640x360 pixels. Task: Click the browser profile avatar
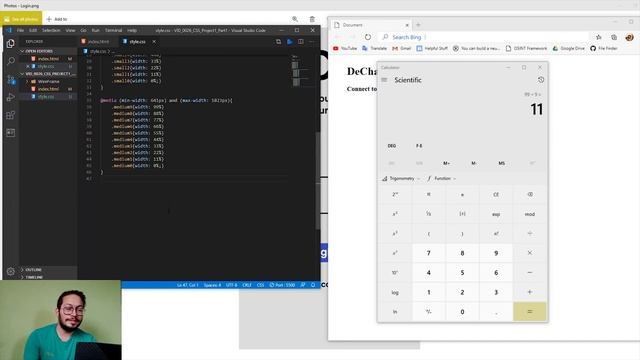coord(629,37)
